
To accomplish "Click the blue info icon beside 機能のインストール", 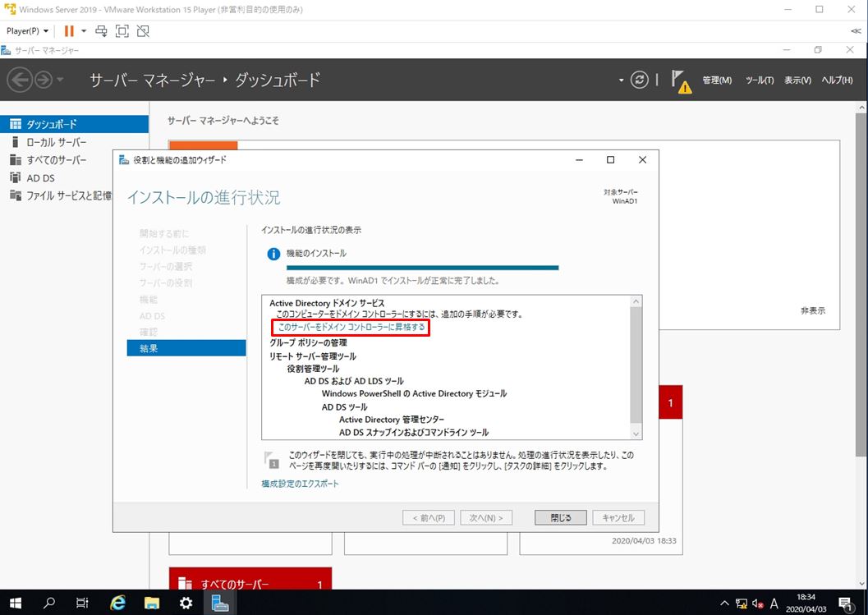I will click(x=273, y=254).
